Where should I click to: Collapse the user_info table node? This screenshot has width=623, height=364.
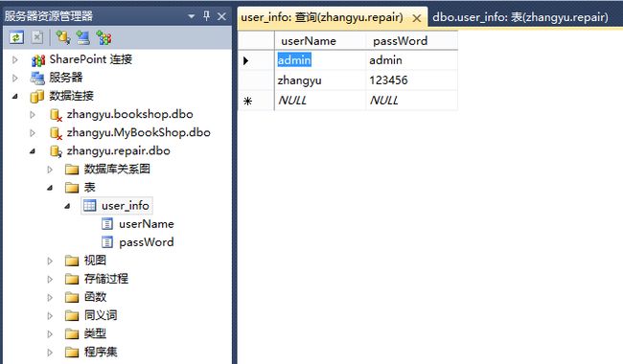67,206
